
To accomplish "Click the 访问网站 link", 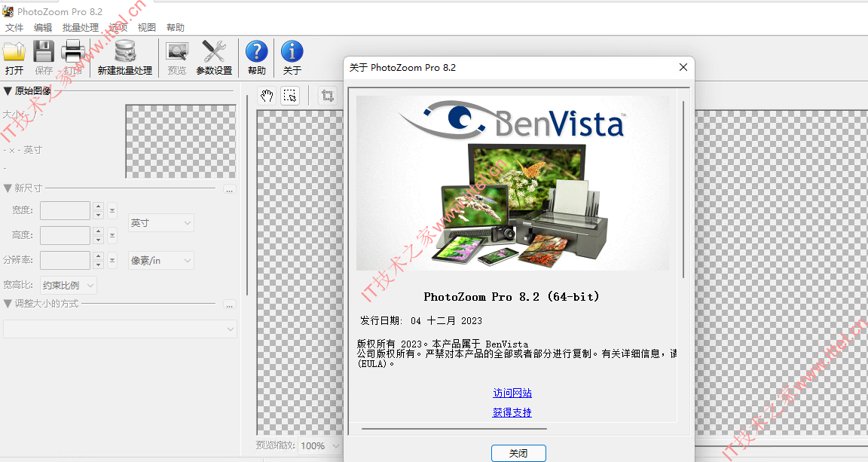I will [x=512, y=393].
